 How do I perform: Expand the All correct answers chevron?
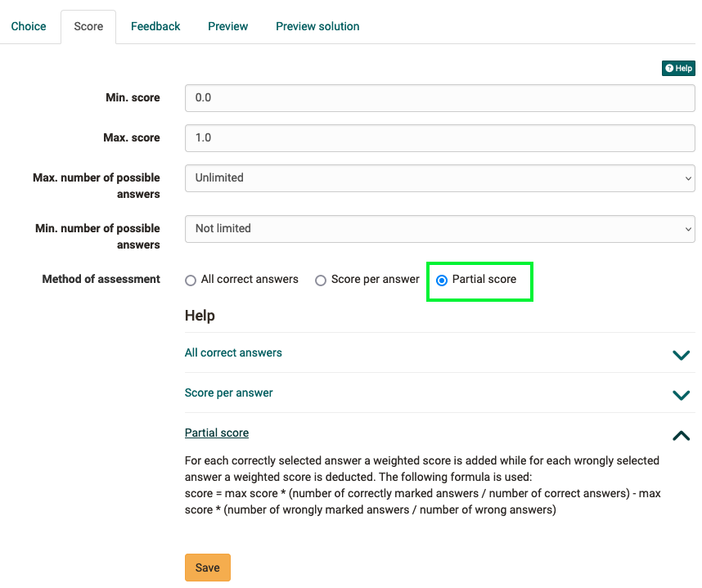pos(680,355)
